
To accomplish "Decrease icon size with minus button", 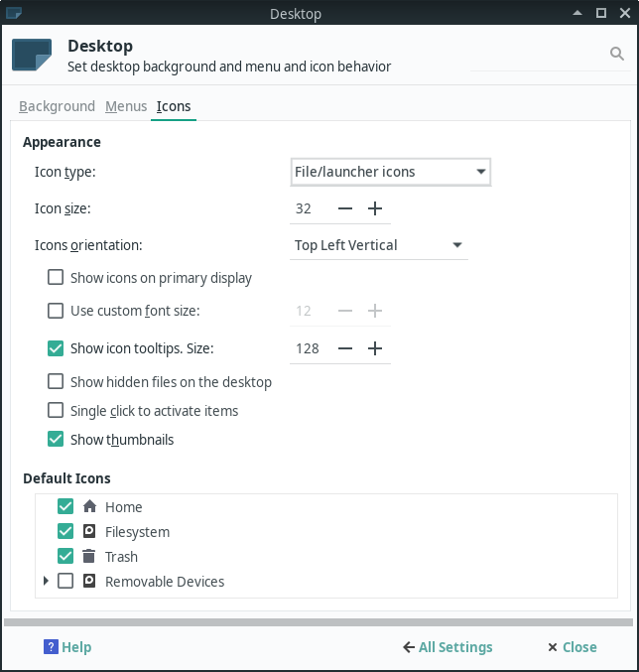I will coord(345,208).
